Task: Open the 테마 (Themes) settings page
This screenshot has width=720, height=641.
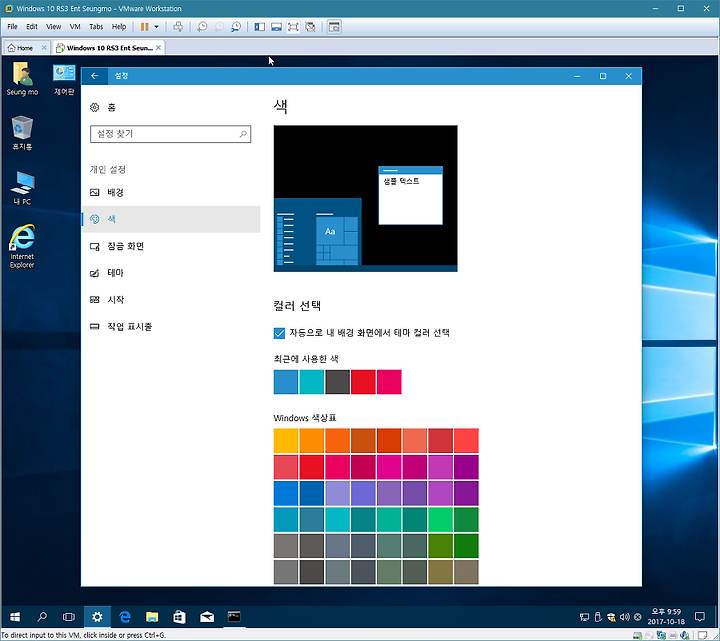Action: pyautogui.click(x=171, y=273)
